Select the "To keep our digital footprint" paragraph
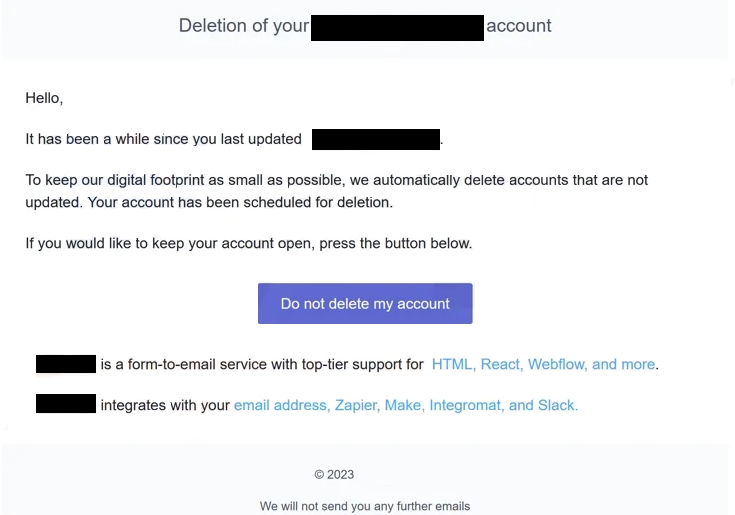Screen dimensions: 735x515 (336, 180)
